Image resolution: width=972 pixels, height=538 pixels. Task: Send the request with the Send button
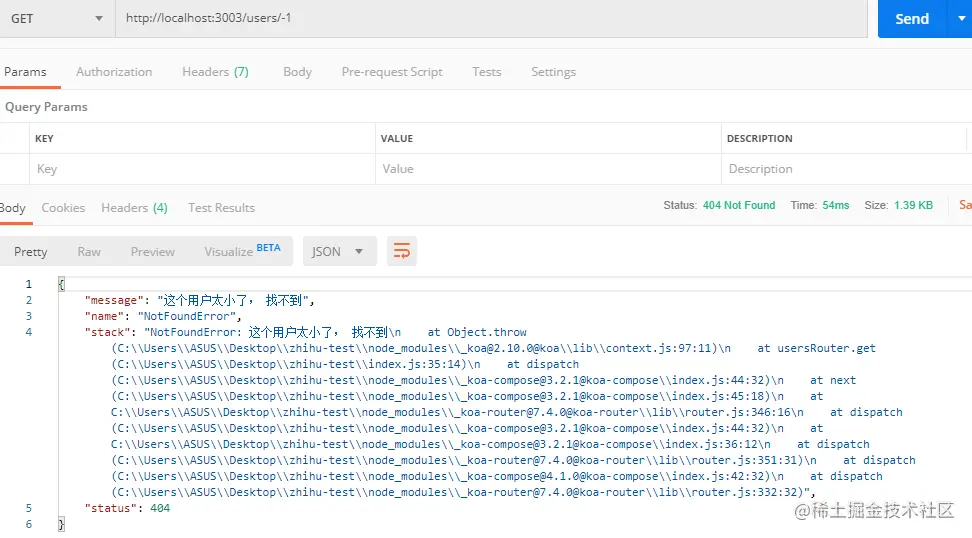912,19
